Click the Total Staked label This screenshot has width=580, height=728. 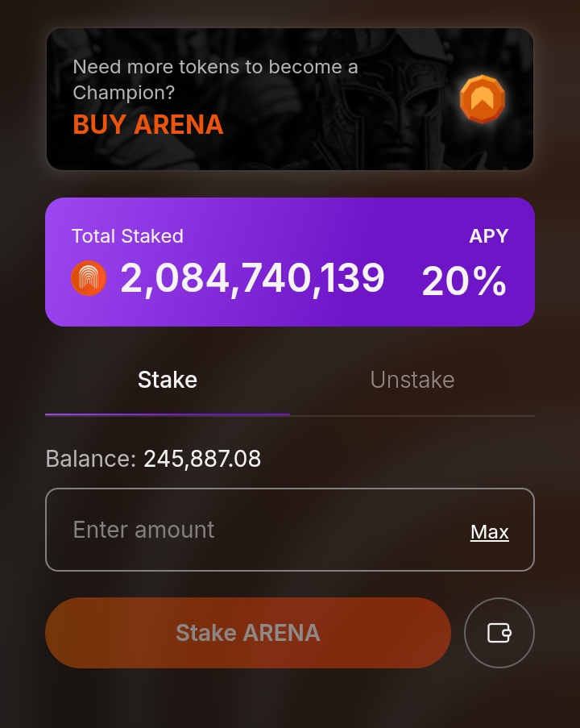tap(127, 236)
